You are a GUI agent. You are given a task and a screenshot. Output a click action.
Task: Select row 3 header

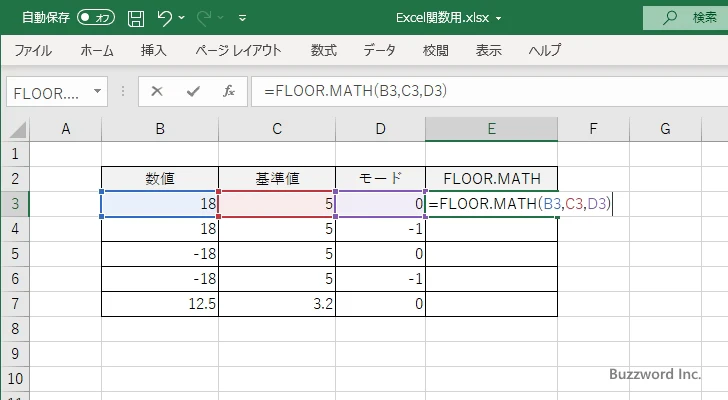15,204
